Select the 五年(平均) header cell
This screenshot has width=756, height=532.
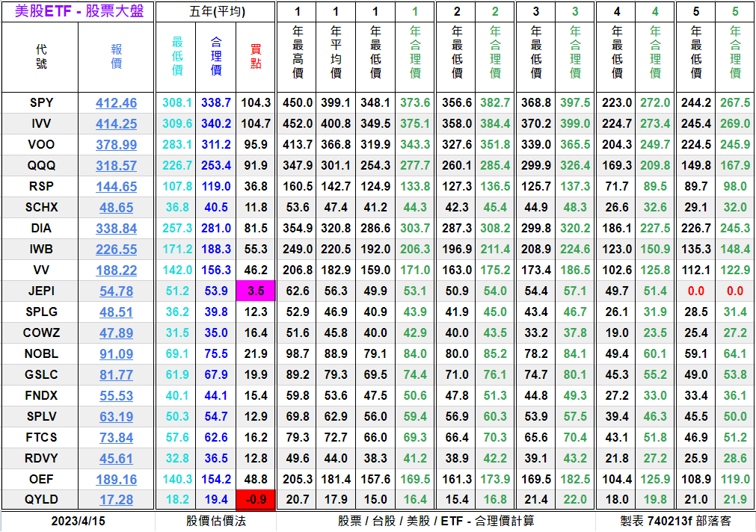215,12
